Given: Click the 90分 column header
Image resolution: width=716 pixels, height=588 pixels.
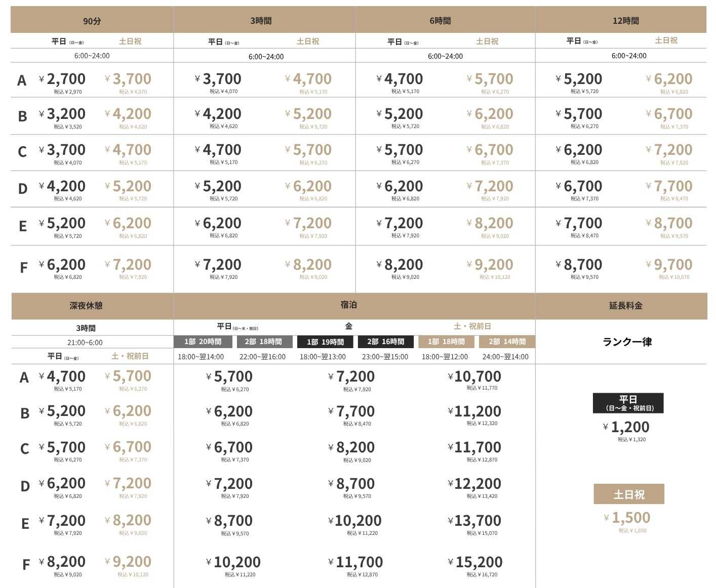Looking at the screenshot, I should [x=92, y=21].
